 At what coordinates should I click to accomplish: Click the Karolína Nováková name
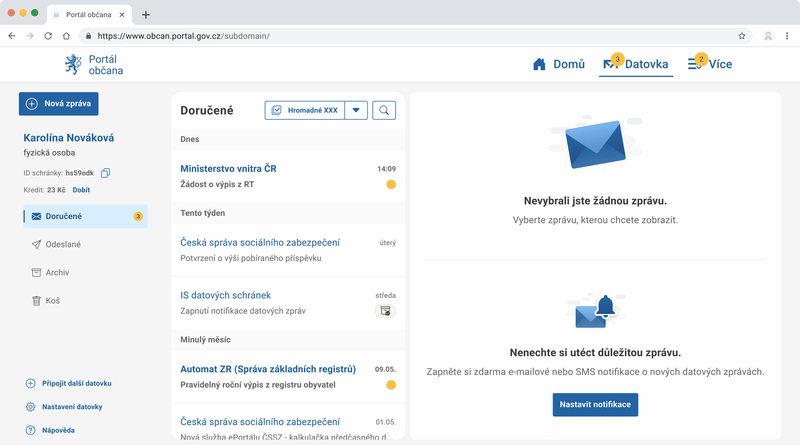(69, 138)
